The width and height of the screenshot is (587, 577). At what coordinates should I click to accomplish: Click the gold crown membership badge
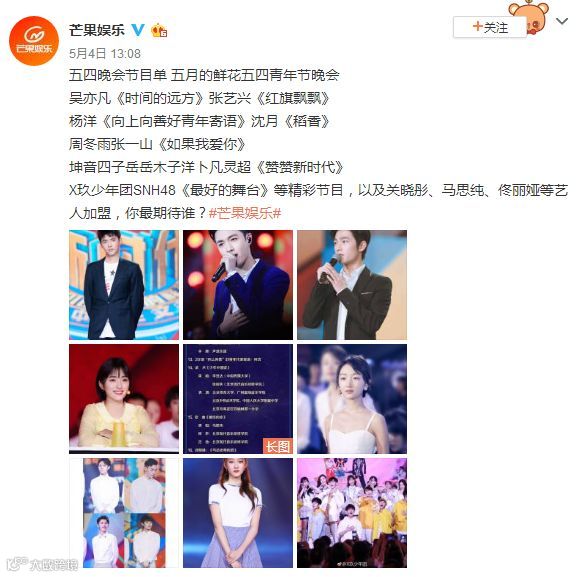point(159,30)
